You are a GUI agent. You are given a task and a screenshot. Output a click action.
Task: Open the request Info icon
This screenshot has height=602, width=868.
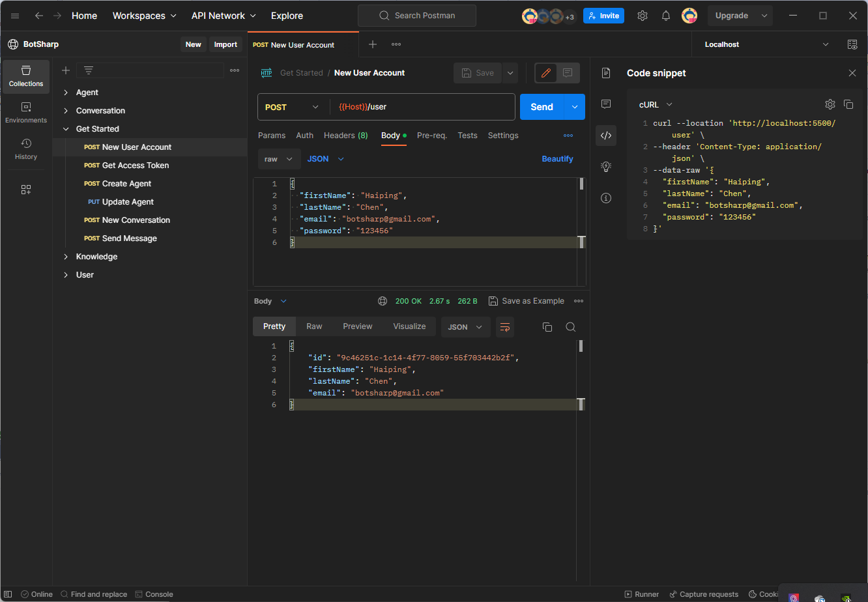(606, 198)
